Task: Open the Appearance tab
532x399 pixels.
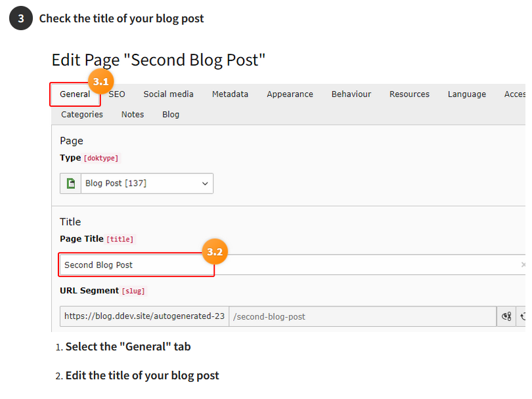Action: tap(290, 94)
